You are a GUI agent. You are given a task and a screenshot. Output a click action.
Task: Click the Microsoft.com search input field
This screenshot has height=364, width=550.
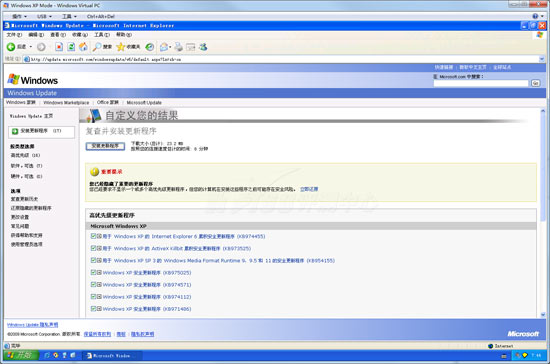[481, 83]
